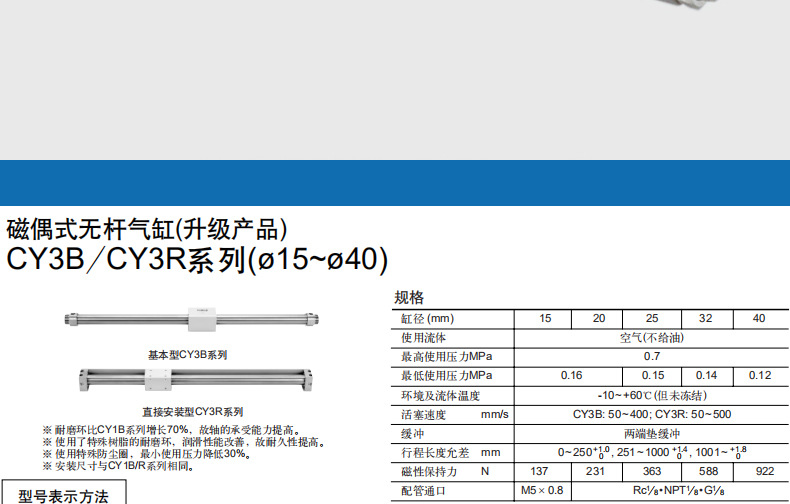
Task: Click the min pressure value 0.16
Action: [571, 375]
